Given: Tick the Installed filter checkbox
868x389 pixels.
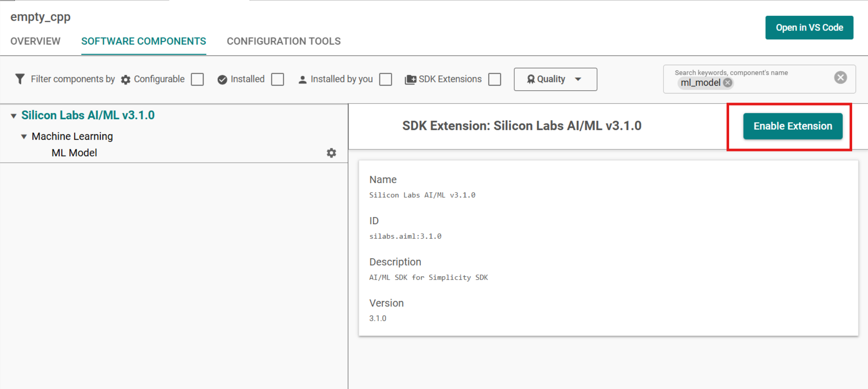Looking at the screenshot, I should point(277,79).
